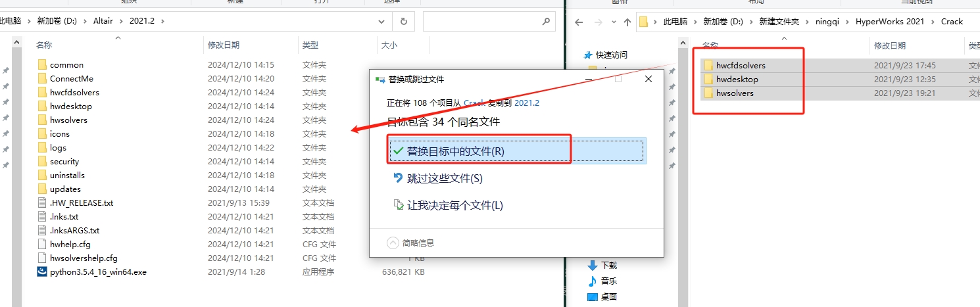Expand chevron after HyperWorks 2021 in breadcrumb

click(x=933, y=22)
